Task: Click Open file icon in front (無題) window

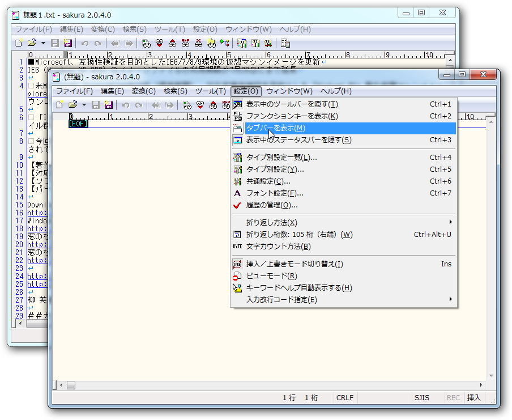Action: (73, 105)
